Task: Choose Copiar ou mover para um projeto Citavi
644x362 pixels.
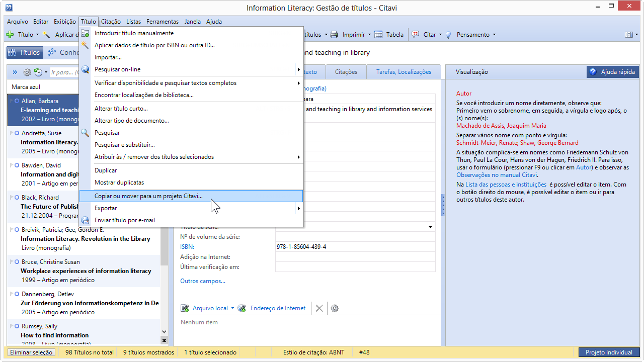Action: tap(191, 196)
